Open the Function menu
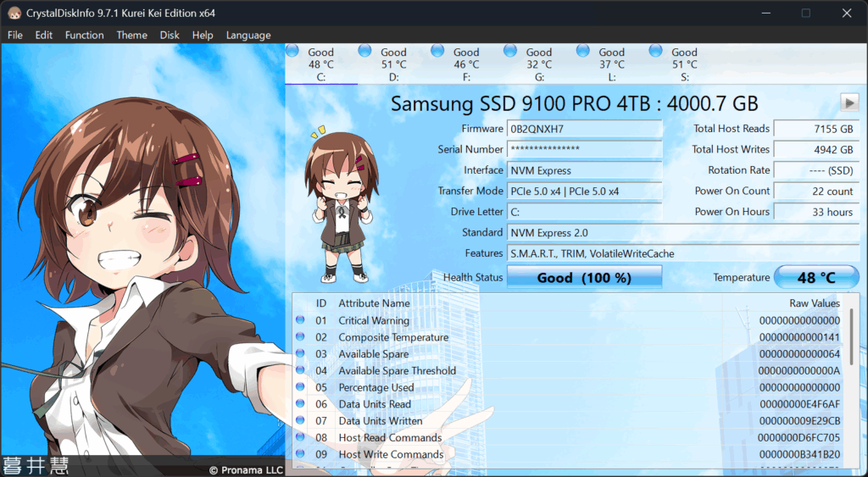This screenshot has height=477, width=868. click(x=84, y=35)
